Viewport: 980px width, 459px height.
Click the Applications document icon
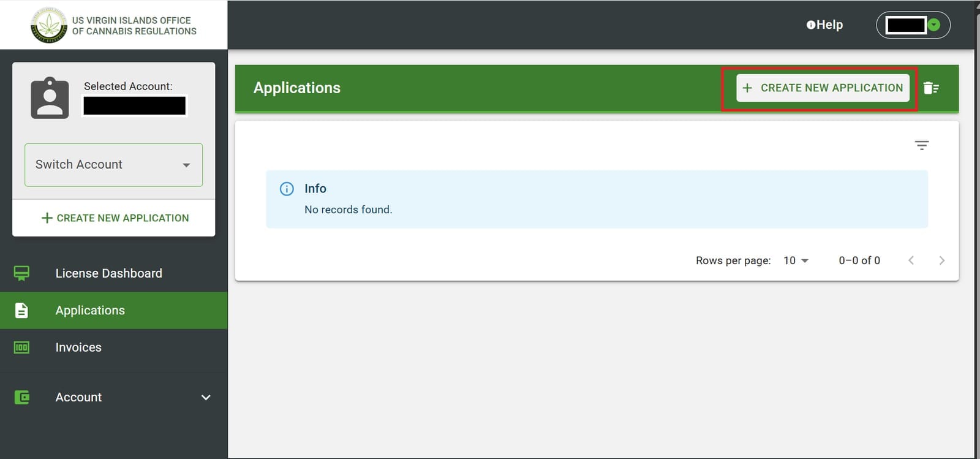[x=21, y=311]
